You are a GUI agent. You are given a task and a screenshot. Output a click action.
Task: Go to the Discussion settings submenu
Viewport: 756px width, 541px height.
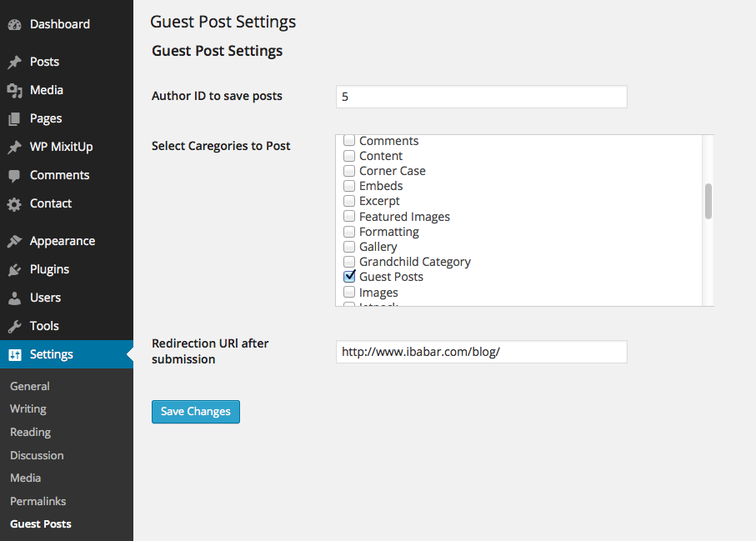click(x=37, y=455)
